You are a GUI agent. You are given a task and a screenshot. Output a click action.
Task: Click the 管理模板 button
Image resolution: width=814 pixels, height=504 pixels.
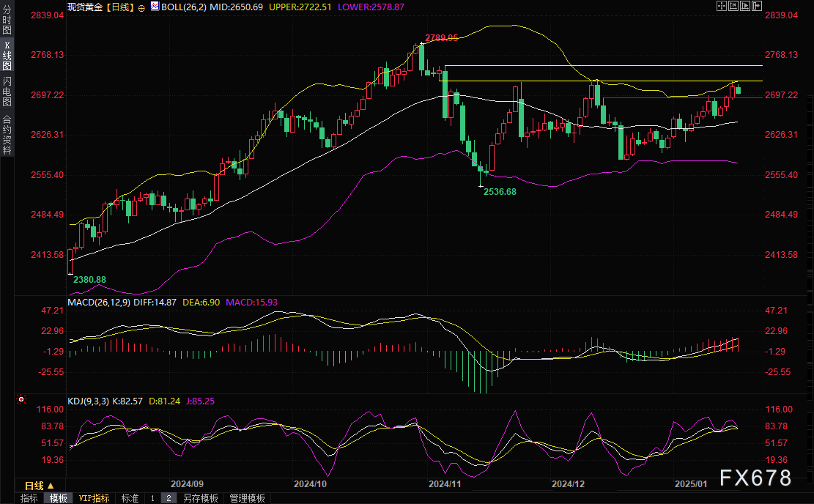pos(247,498)
